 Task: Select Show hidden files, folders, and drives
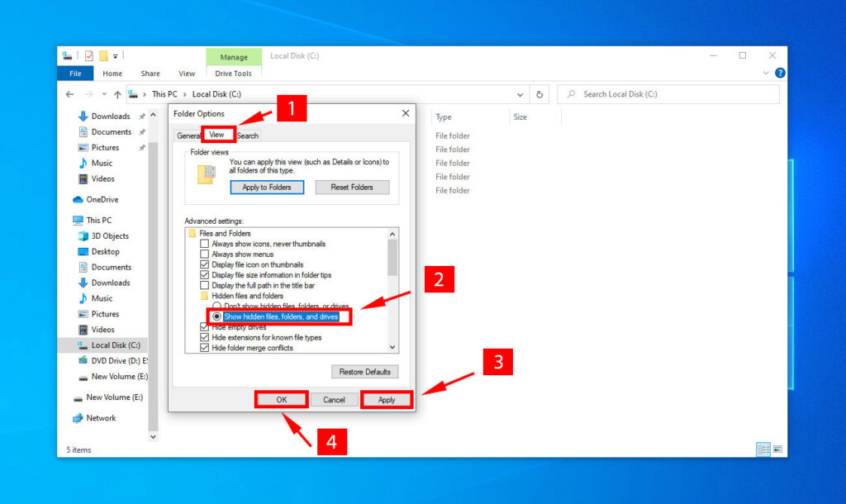tap(217, 316)
